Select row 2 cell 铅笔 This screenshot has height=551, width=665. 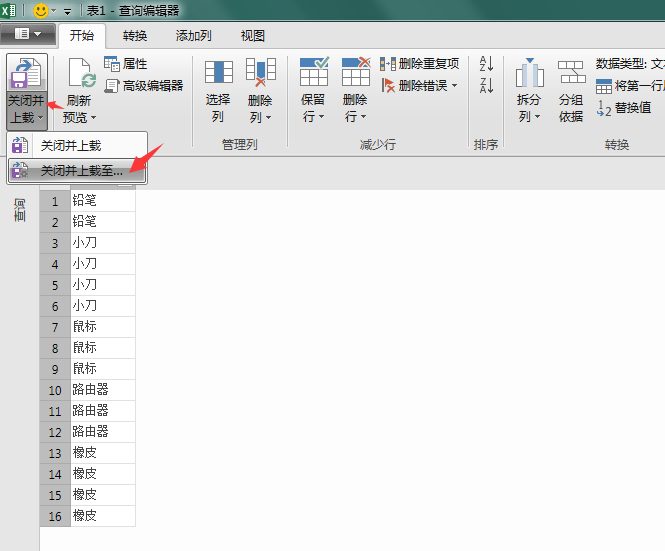pyautogui.click(x=103, y=221)
